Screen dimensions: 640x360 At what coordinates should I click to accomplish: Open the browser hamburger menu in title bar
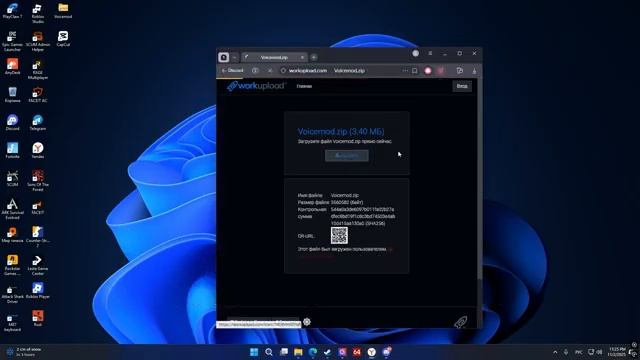430,53
